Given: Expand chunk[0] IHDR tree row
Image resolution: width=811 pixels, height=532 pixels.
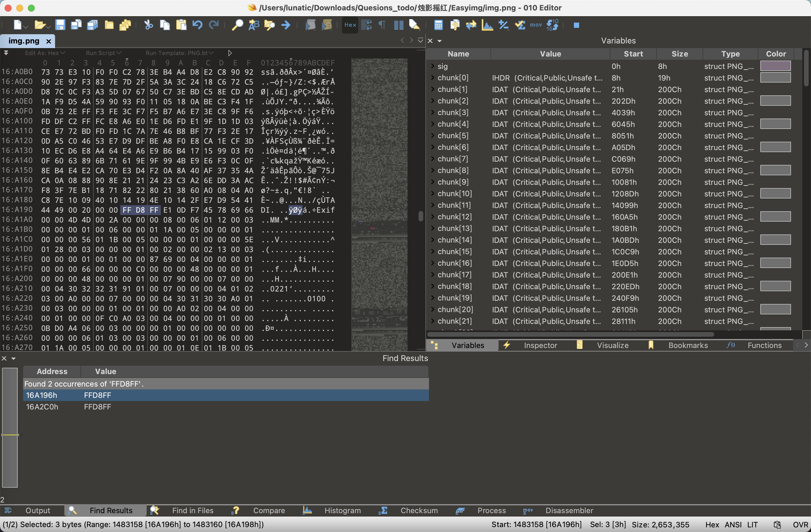Looking at the screenshot, I should click(432, 78).
